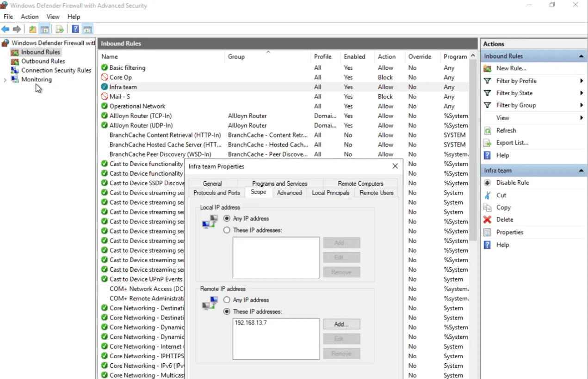The image size is (588, 379).
Task: Sort rules by Profile column header
Action: point(326,56)
